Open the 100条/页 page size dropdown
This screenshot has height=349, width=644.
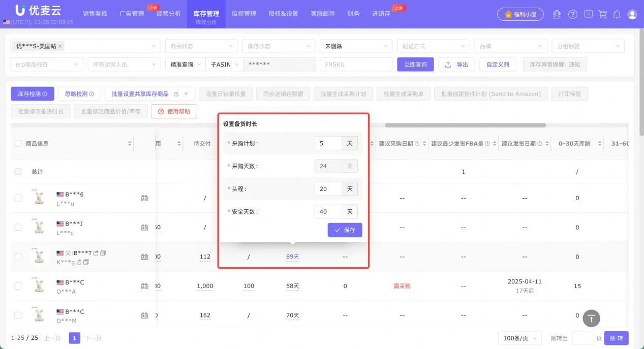point(520,338)
